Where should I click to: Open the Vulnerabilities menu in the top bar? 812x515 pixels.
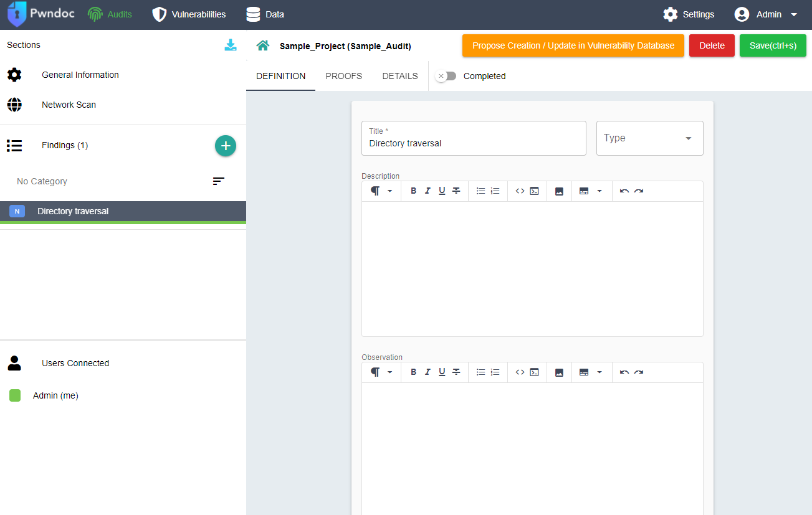point(189,14)
